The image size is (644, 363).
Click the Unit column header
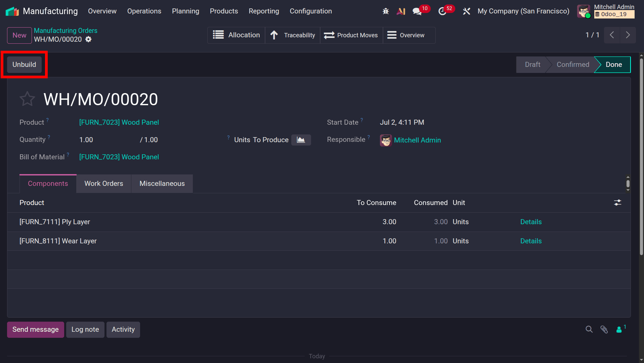tap(459, 203)
